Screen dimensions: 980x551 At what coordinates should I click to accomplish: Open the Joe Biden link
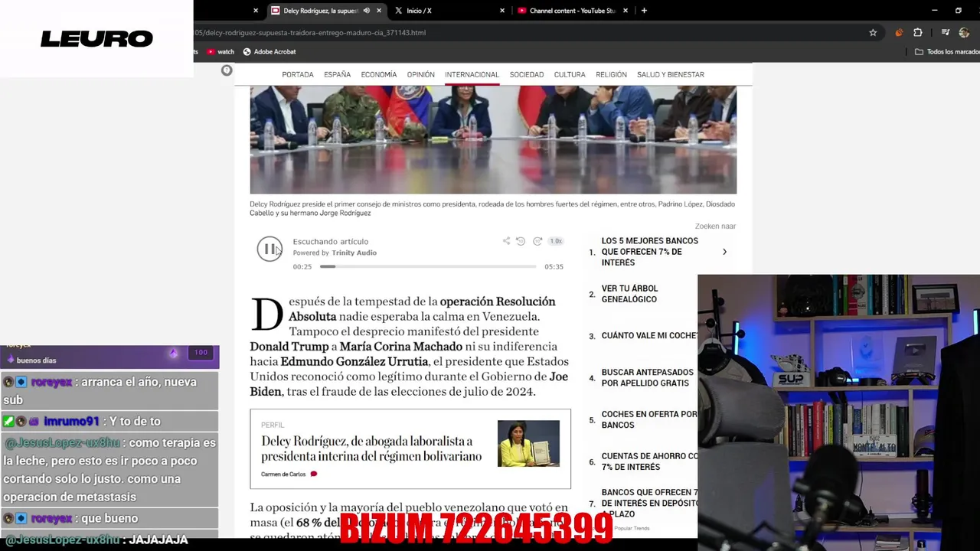(409, 383)
